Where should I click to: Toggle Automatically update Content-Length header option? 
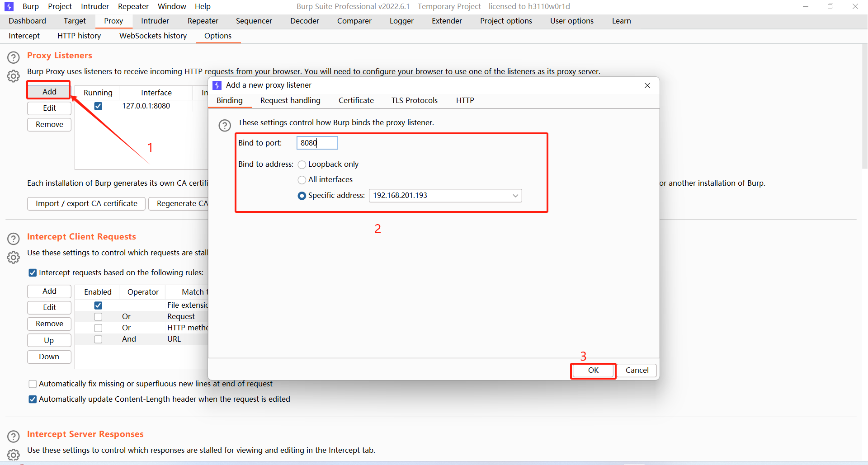(33, 399)
